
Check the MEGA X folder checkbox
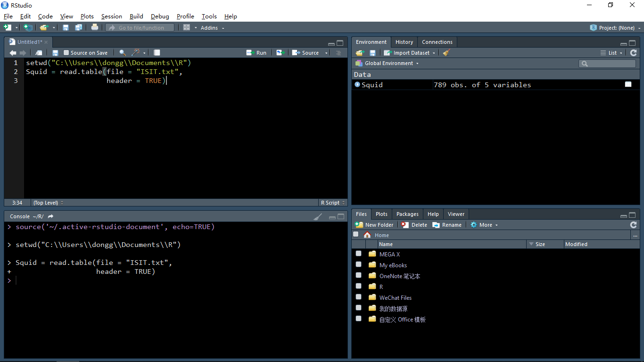tap(359, 254)
